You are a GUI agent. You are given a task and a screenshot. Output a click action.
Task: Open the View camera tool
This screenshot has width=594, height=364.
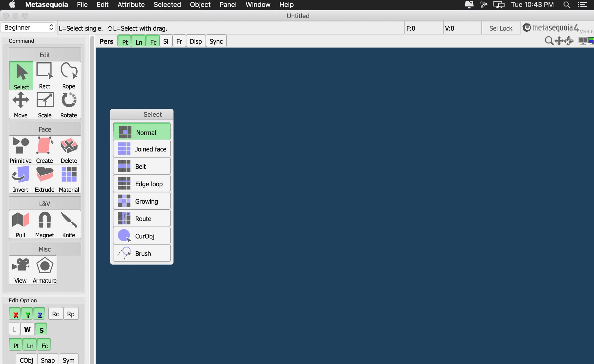pos(21,270)
